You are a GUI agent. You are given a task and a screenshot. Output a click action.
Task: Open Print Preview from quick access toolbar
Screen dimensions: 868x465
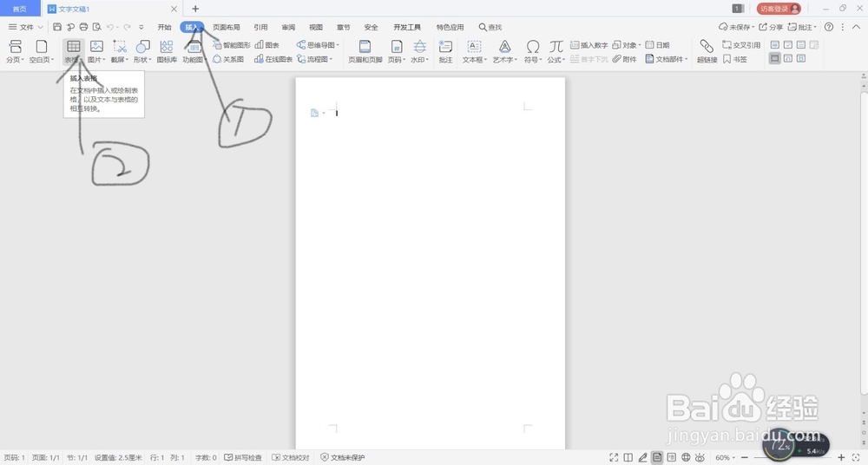[x=97, y=27]
